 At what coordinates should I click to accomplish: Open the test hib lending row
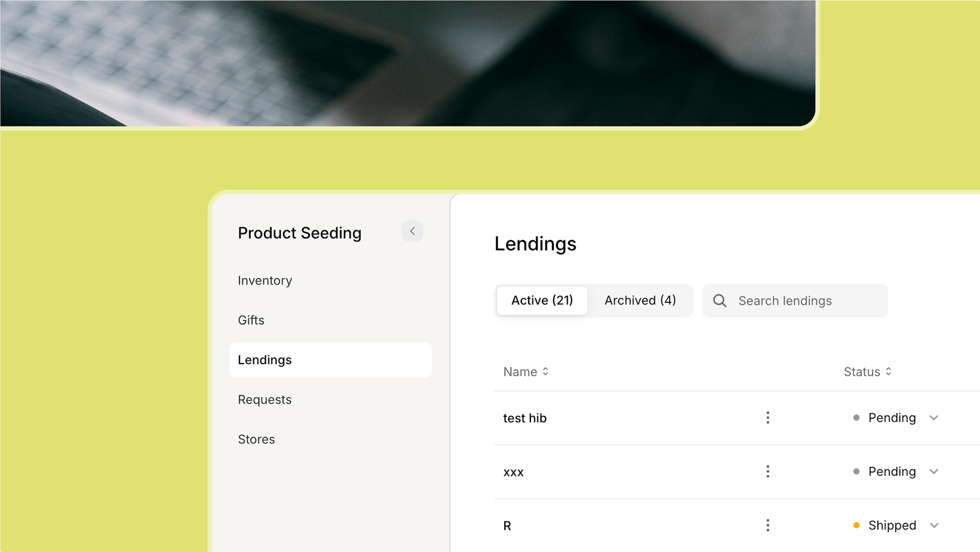tap(525, 418)
